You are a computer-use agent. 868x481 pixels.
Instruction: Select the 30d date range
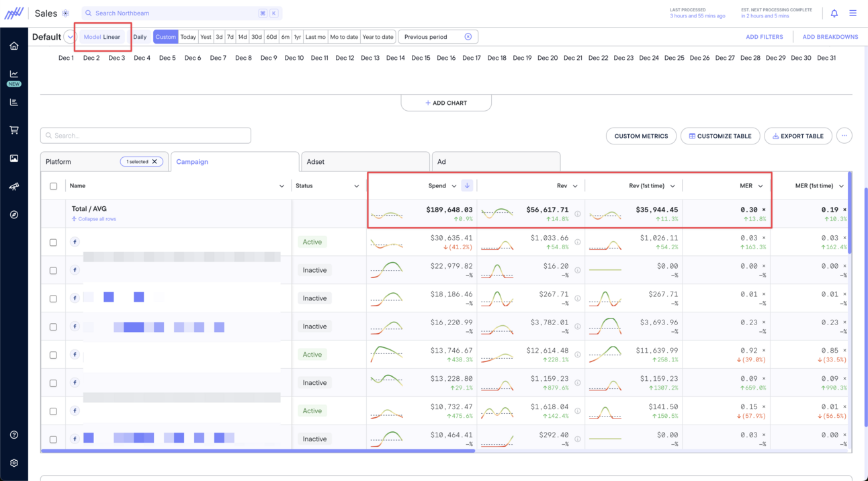point(256,37)
